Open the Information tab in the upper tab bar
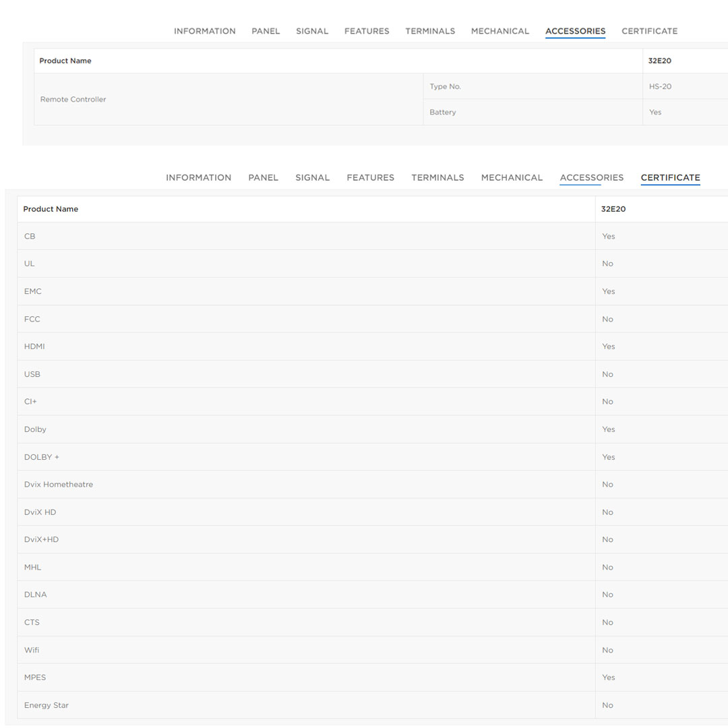The image size is (728, 728). (204, 31)
